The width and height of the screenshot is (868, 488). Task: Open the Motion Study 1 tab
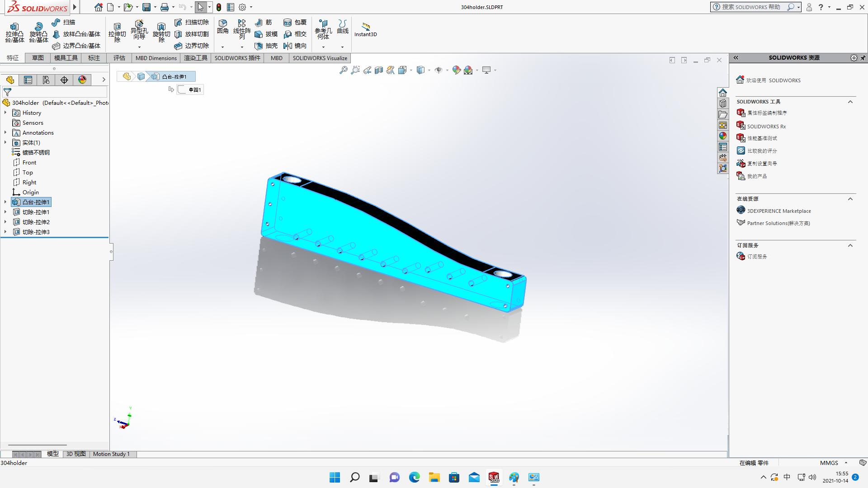111,454
